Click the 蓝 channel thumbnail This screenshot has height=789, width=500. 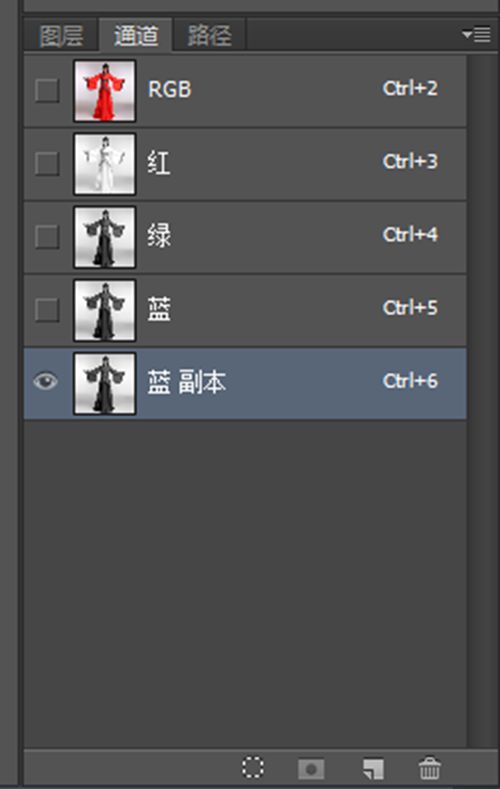tap(105, 310)
